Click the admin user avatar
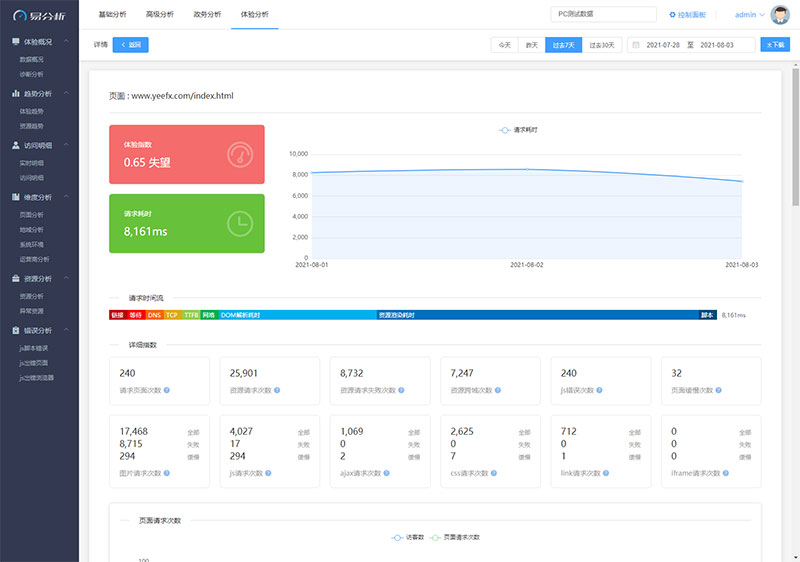This screenshot has width=800, height=562. click(x=780, y=15)
